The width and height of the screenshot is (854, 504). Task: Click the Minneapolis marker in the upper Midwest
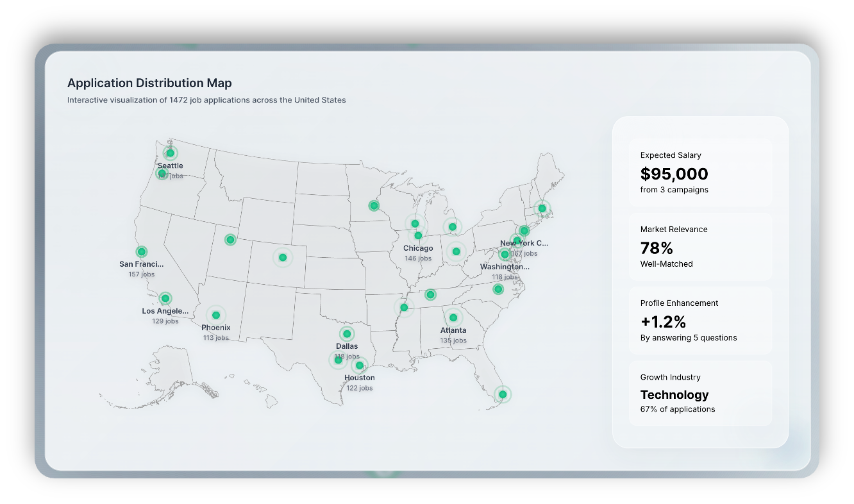(x=374, y=205)
